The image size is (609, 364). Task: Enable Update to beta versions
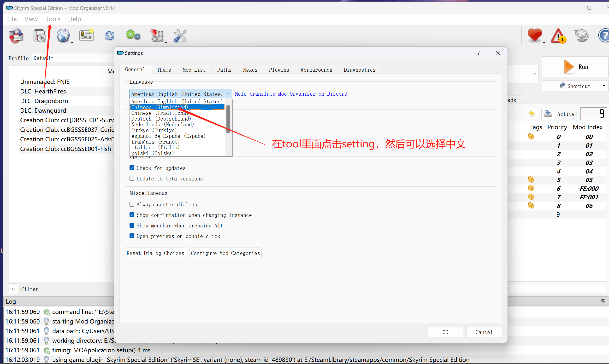132,179
